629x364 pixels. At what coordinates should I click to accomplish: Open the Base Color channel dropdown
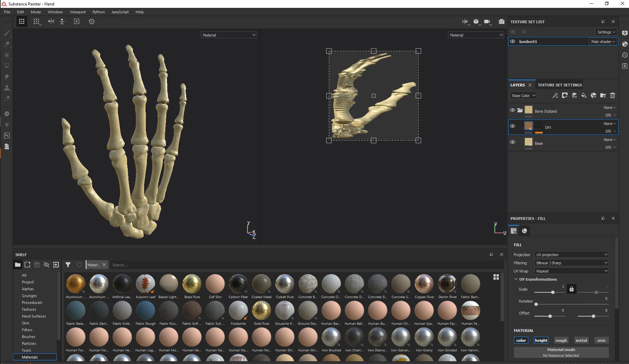tap(523, 96)
